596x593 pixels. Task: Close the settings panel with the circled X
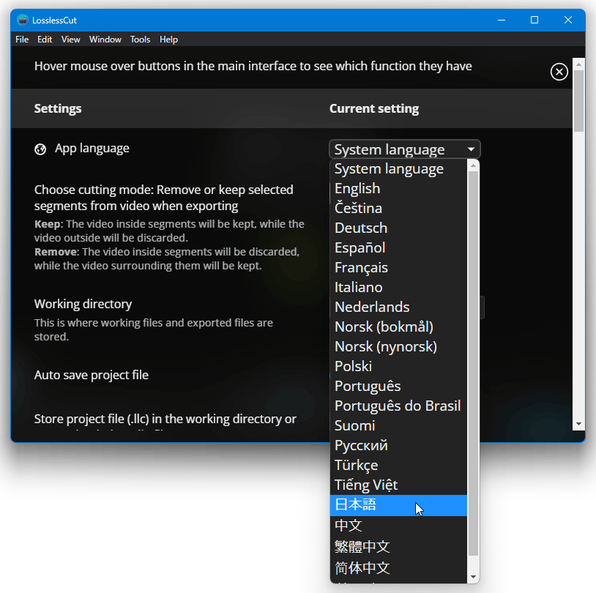pyautogui.click(x=559, y=72)
